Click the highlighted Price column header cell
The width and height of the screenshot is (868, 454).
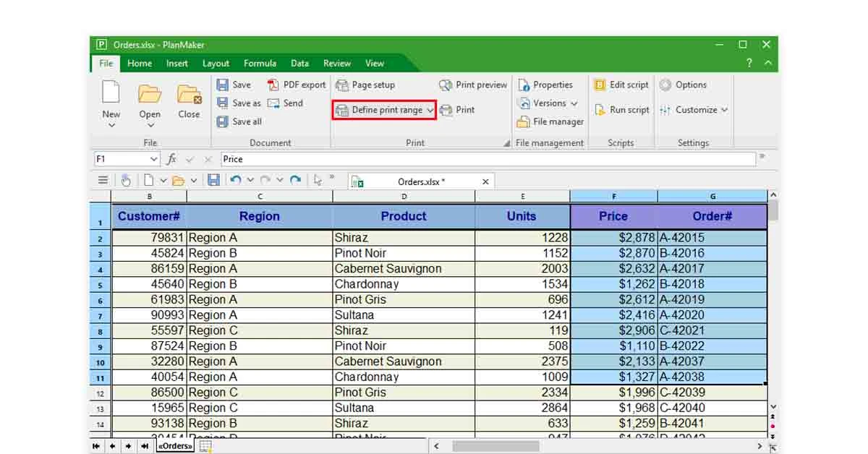613,215
